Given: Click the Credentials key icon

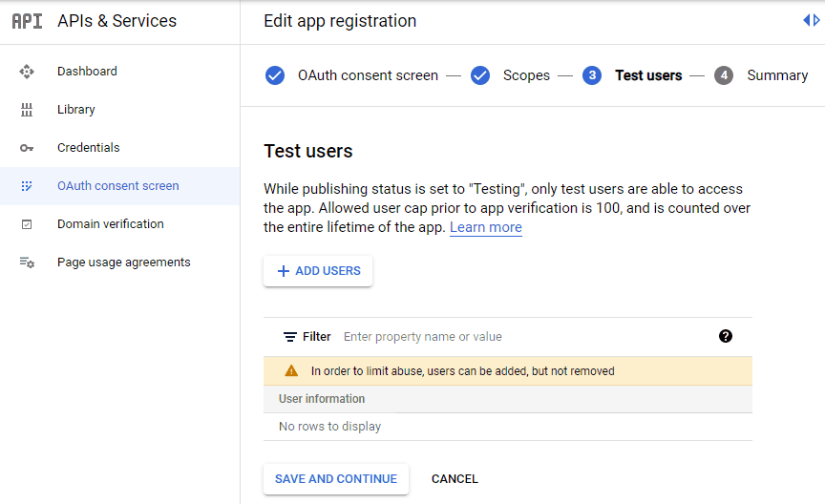Looking at the screenshot, I should coord(27,148).
